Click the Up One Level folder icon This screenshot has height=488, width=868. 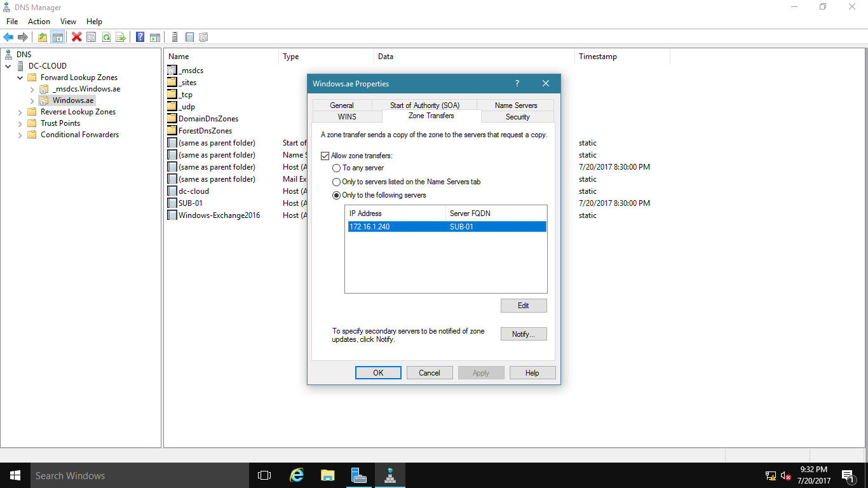pyautogui.click(x=43, y=37)
